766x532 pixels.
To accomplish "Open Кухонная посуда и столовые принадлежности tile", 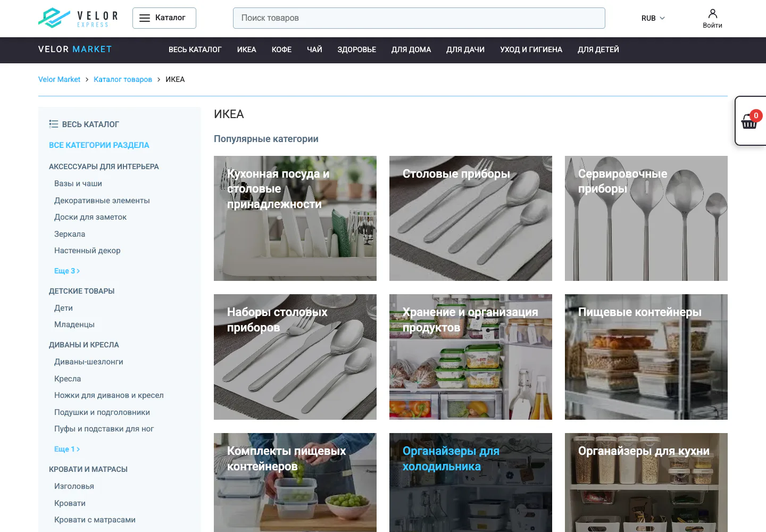I will (295, 218).
